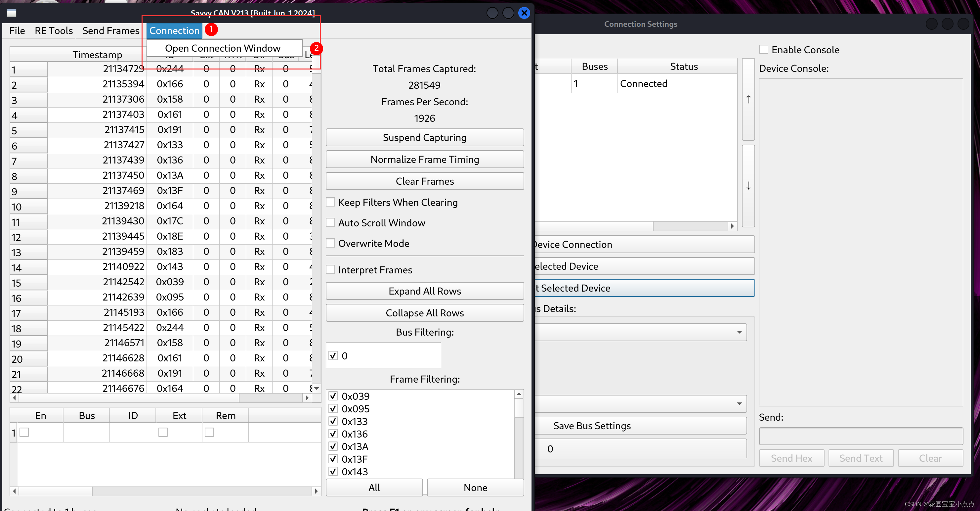Click Clear button in device console

930,458
